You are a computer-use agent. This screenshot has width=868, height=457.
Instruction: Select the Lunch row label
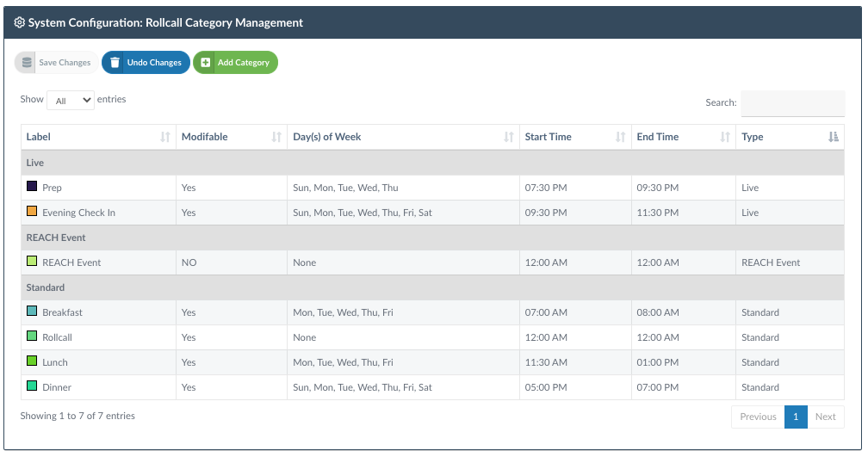[x=55, y=362]
